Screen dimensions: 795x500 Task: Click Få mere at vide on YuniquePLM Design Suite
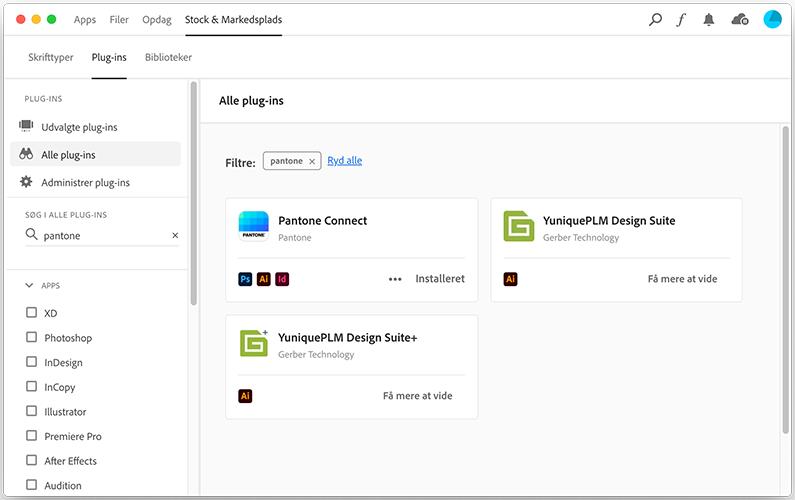682,279
